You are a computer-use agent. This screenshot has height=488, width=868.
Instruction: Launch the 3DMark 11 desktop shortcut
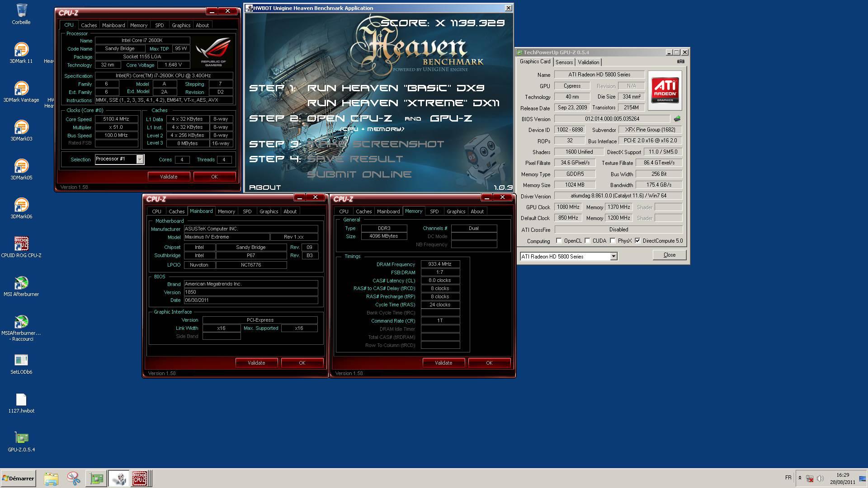[x=21, y=52]
